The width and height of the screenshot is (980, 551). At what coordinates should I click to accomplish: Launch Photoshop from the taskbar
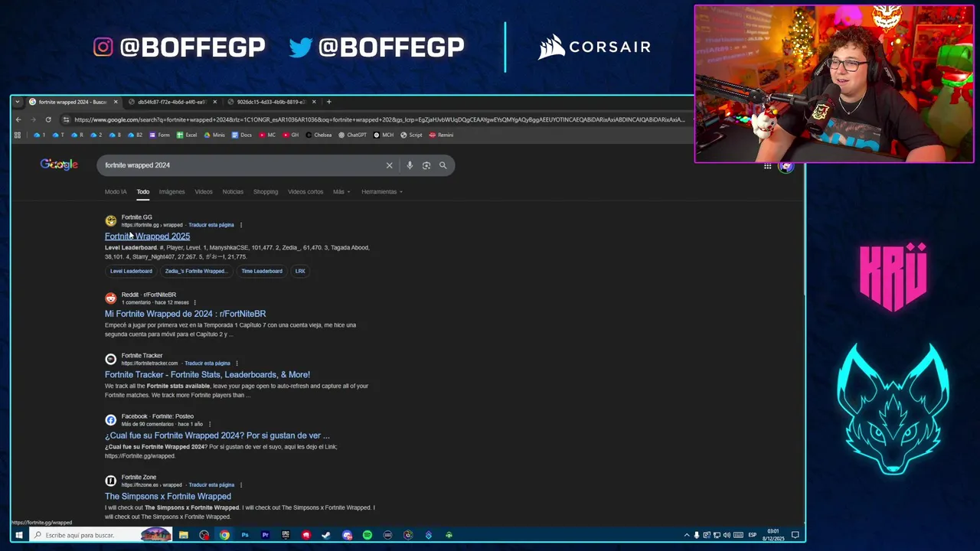pos(245,535)
